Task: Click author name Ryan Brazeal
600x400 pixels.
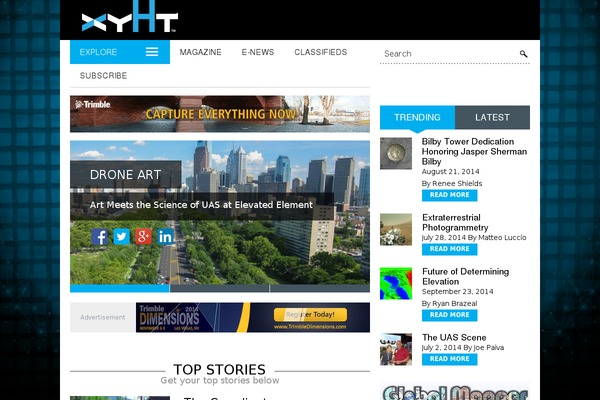Action: (455, 304)
